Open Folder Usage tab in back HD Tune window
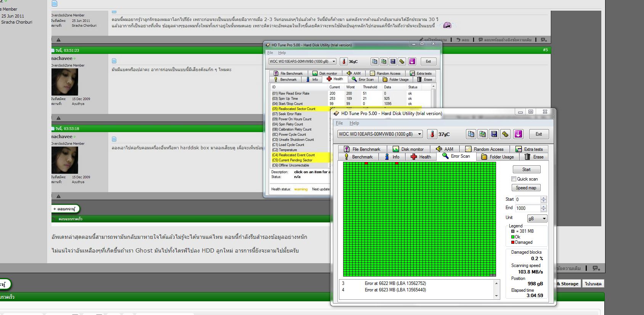The height and width of the screenshot is (315, 644). point(395,79)
